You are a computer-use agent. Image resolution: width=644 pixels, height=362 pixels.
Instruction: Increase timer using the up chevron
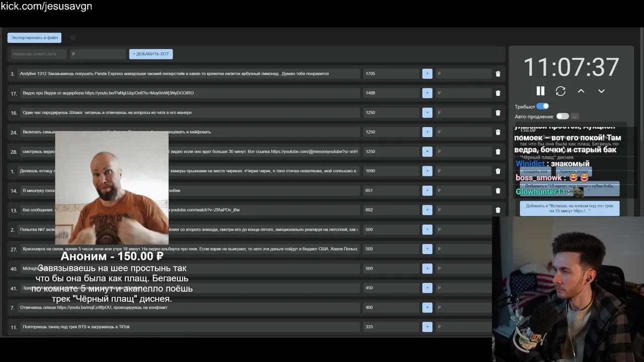coord(581,91)
